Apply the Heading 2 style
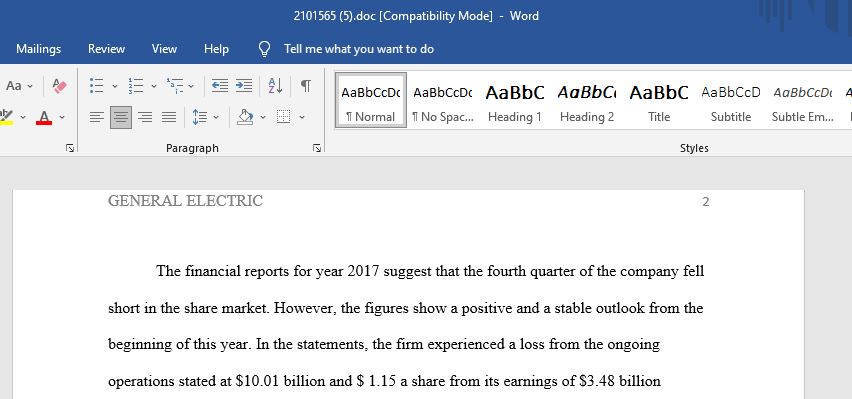The image size is (852, 399). tap(587, 101)
